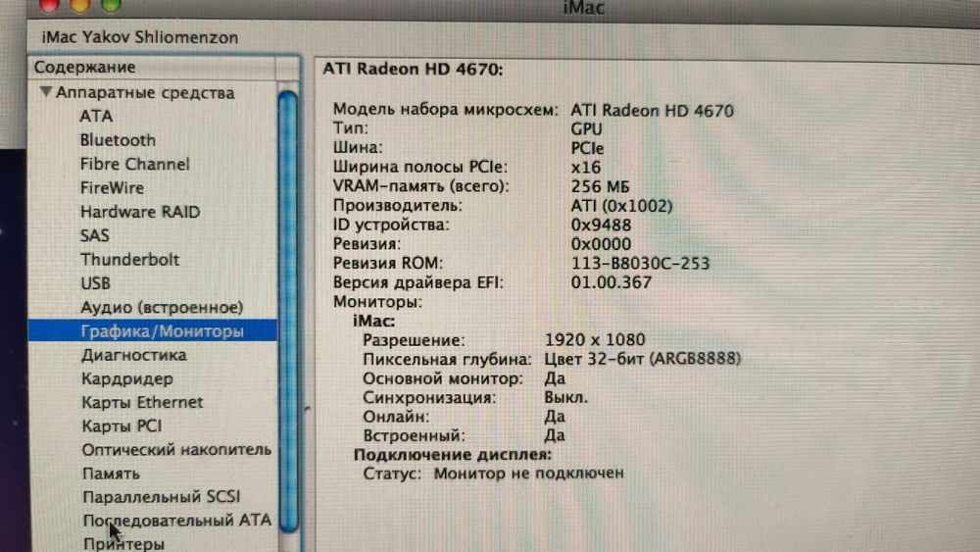Click the resolution value 1920 x 1080

(x=595, y=339)
